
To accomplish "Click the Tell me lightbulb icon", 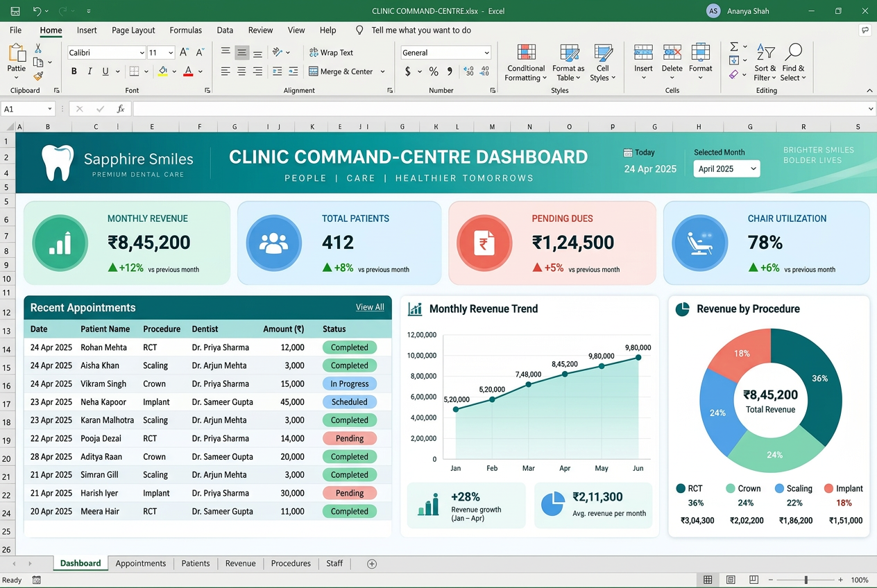I will coord(359,31).
